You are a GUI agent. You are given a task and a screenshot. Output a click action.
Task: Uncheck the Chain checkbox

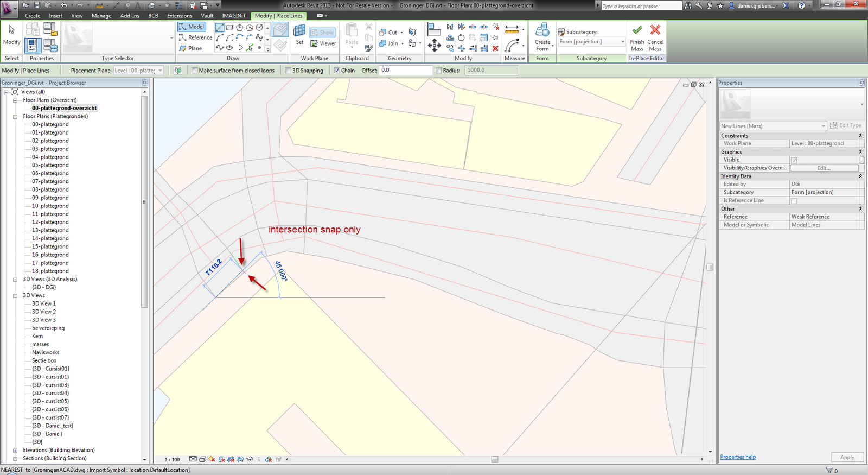click(337, 71)
